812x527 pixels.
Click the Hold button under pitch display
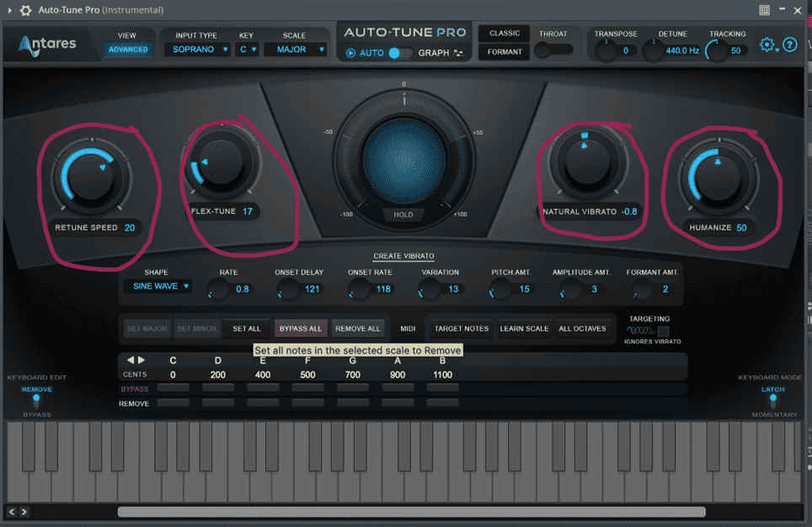403,215
